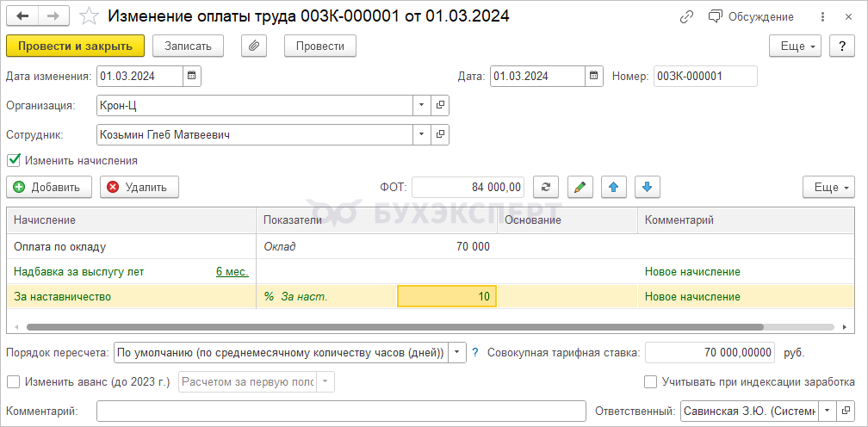
Task: Move row down with the blue down arrow
Action: coord(648,187)
